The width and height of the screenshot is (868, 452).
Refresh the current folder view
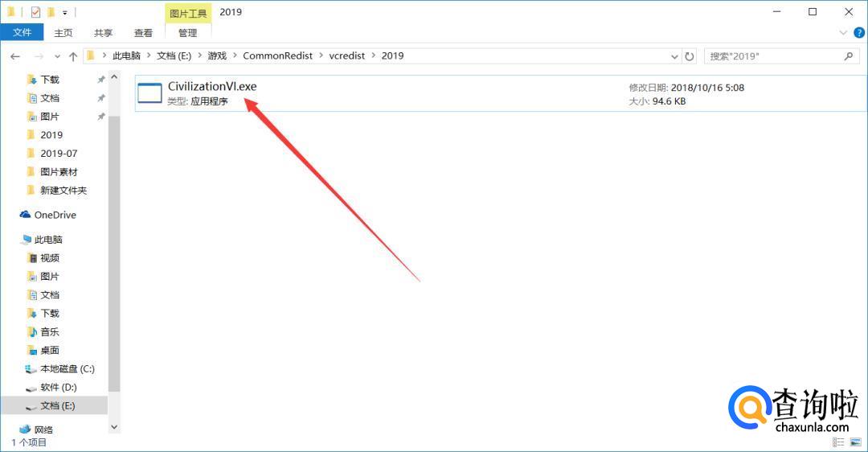pos(690,56)
